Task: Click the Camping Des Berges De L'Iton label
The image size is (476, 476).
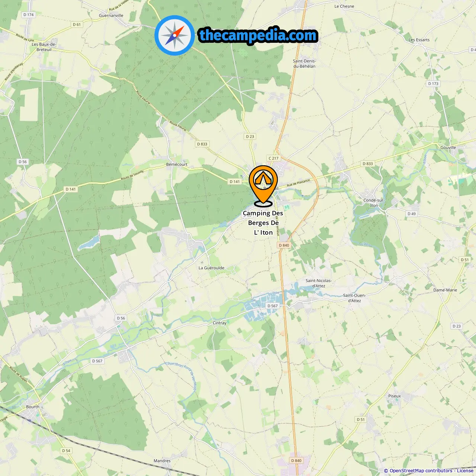Action: pos(263,223)
